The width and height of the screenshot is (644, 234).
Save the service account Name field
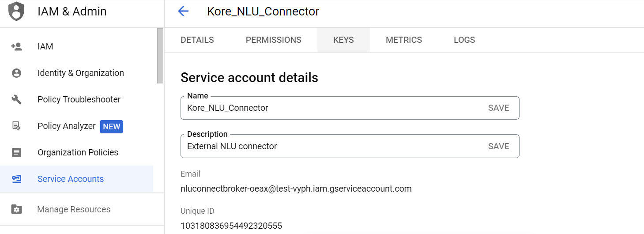pyautogui.click(x=498, y=108)
